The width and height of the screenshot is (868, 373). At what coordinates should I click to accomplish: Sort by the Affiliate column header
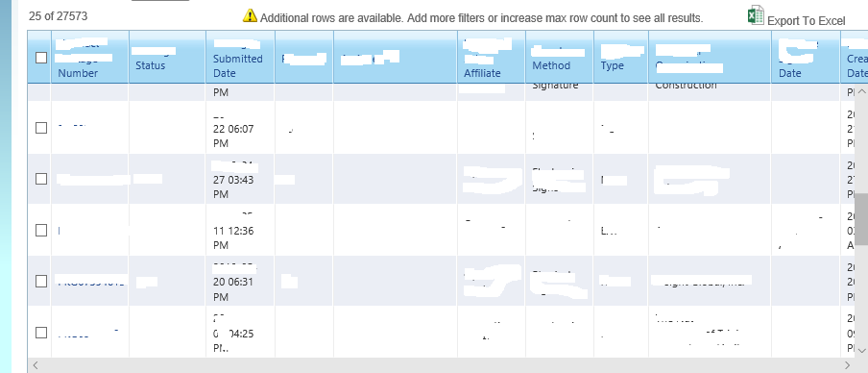click(482, 73)
